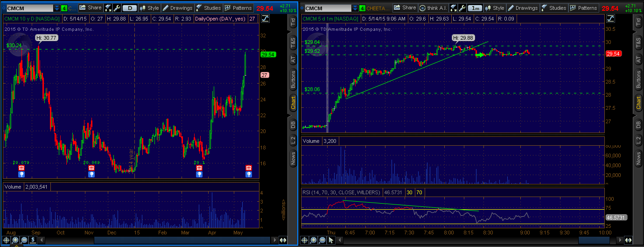Select crosshair pan tool under left chart
This screenshot has height=247, width=644.
[7, 240]
